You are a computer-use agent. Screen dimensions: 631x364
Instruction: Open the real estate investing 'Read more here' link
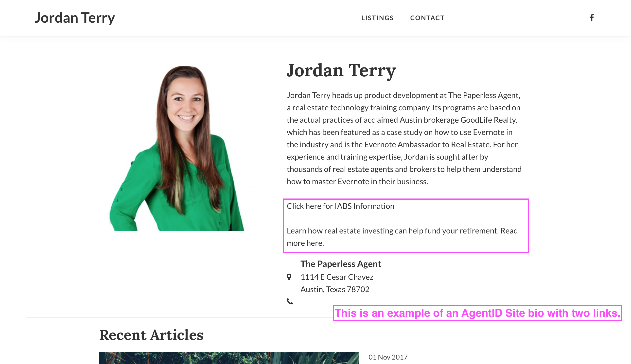pyautogui.click(x=305, y=243)
